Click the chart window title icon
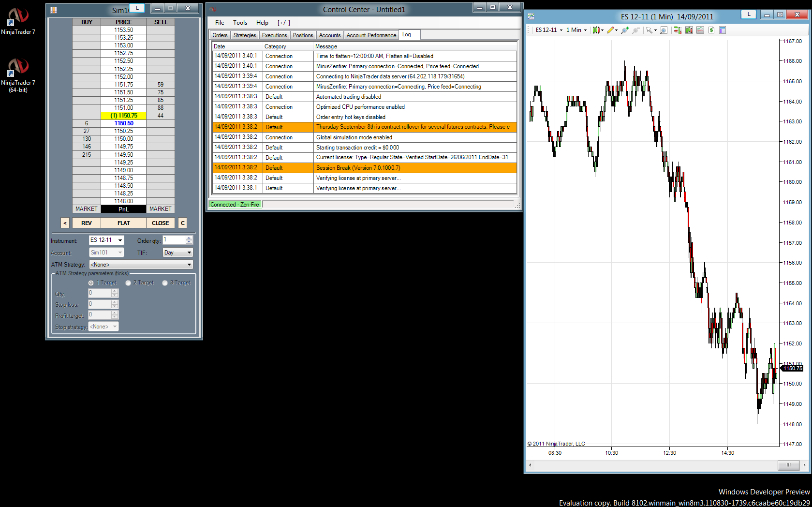Viewport: 812px width, 507px height. click(x=531, y=16)
